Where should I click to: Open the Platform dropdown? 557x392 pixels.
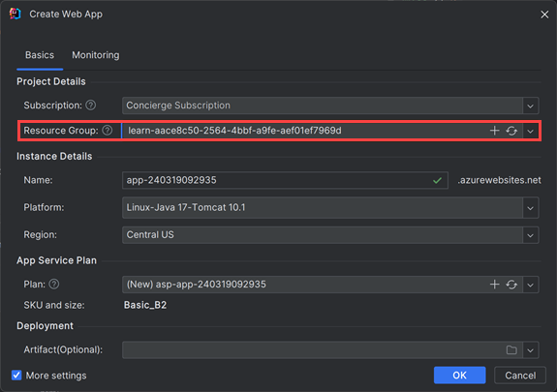pos(530,208)
